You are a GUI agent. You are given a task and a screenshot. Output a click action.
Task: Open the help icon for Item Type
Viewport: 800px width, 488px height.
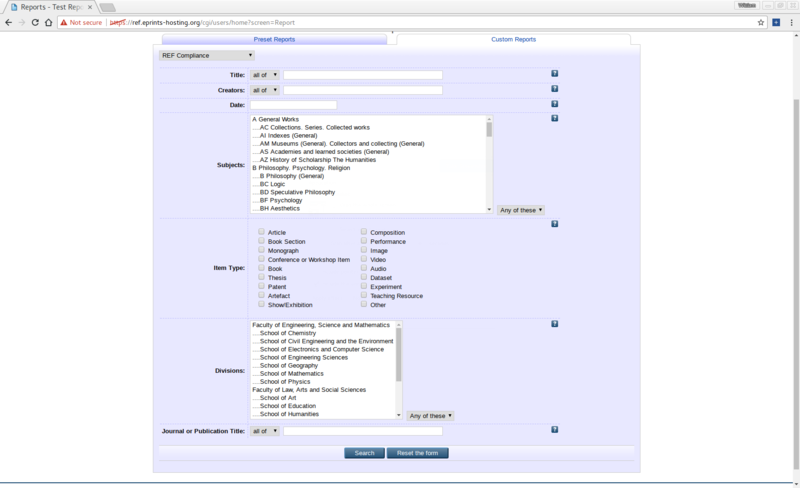coord(555,224)
